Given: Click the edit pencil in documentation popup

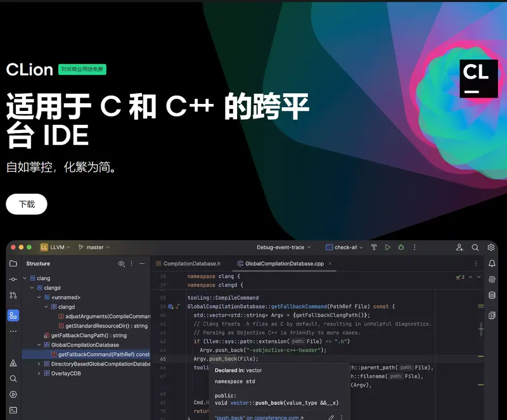Looking at the screenshot, I should [331, 417].
